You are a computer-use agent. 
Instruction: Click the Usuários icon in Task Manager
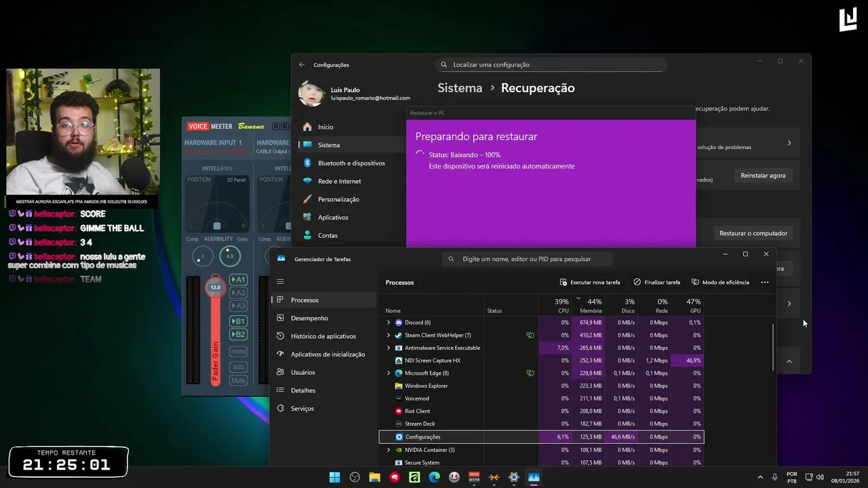point(281,372)
